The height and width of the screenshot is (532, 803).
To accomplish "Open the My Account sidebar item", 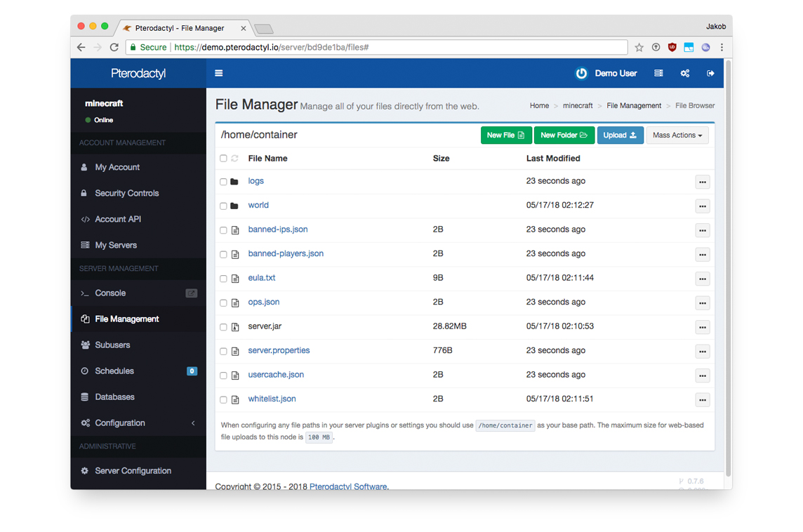I will click(x=138, y=167).
